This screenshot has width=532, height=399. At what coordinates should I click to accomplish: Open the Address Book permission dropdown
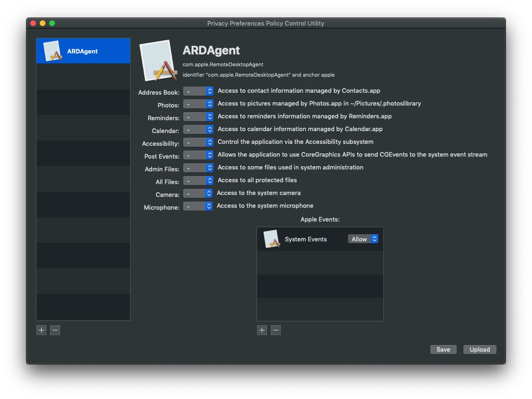tap(198, 91)
